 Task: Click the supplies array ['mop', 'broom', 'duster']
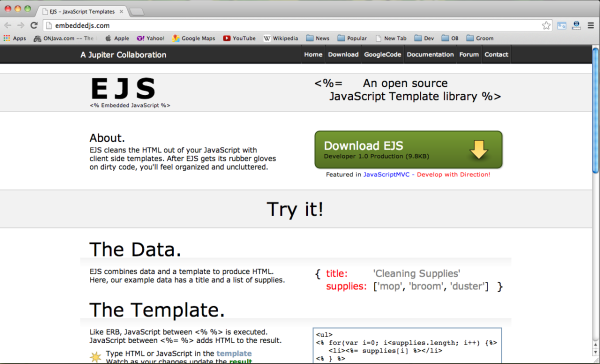point(431,286)
